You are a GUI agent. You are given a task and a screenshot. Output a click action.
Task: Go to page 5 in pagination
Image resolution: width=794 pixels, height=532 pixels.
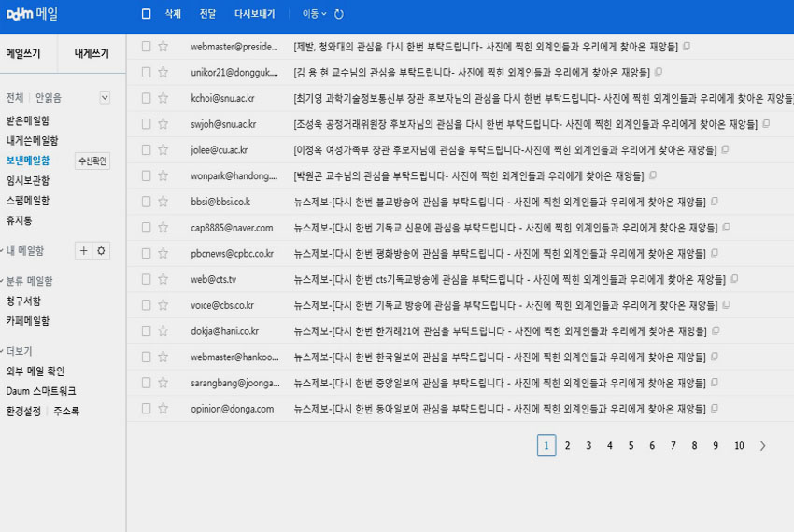click(x=631, y=446)
